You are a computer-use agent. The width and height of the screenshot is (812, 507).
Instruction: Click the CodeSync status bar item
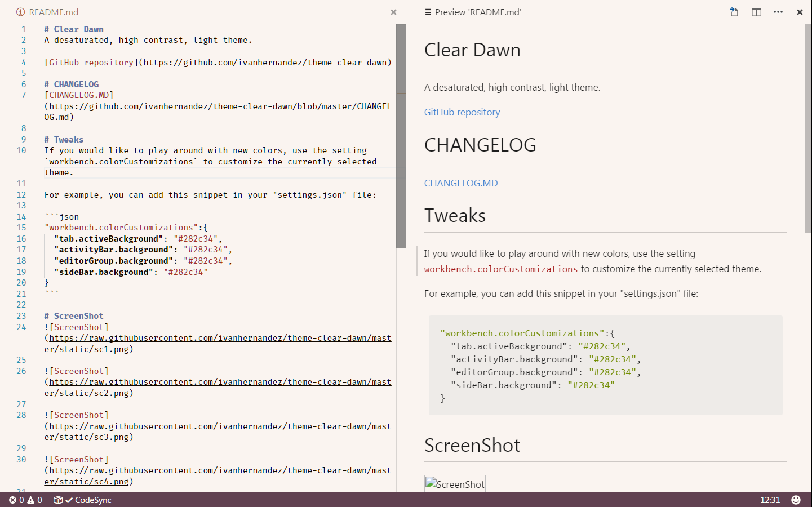click(x=82, y=500)
